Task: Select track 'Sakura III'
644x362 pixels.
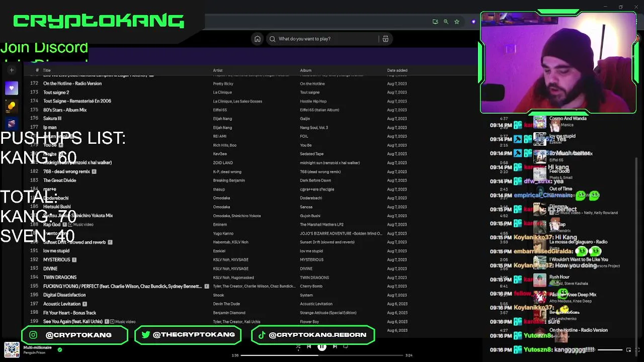Action: (x=52, y=119)
